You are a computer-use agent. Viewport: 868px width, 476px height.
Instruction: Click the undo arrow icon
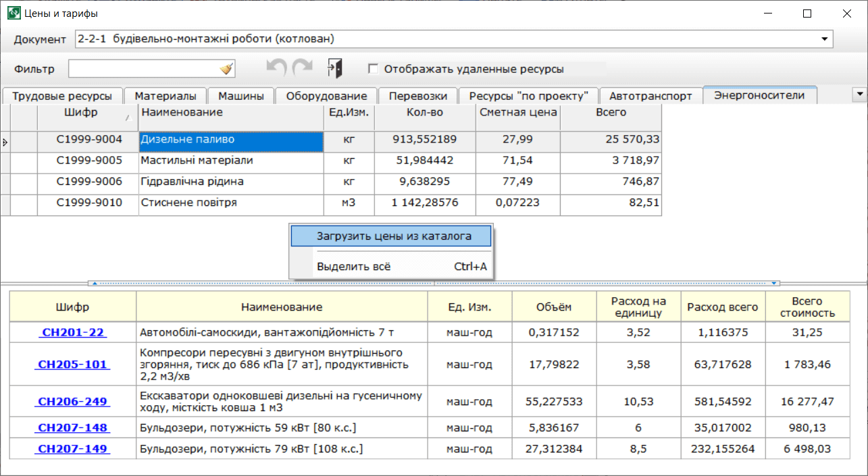pos(277,68)
